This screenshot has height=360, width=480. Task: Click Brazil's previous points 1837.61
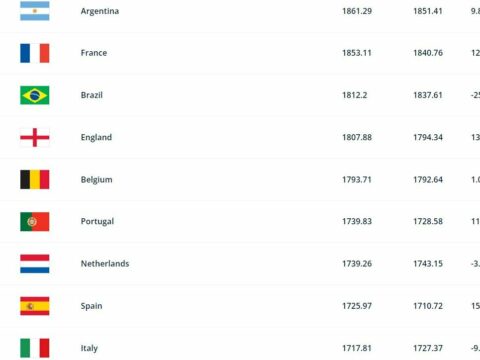428,95
